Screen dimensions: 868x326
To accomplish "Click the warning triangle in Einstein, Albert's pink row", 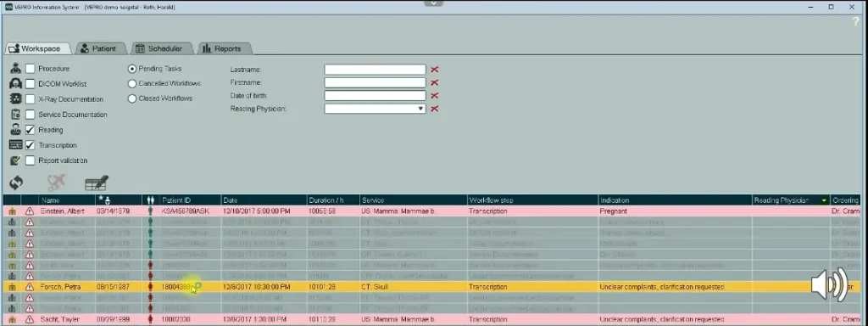I will coord(30,211).
